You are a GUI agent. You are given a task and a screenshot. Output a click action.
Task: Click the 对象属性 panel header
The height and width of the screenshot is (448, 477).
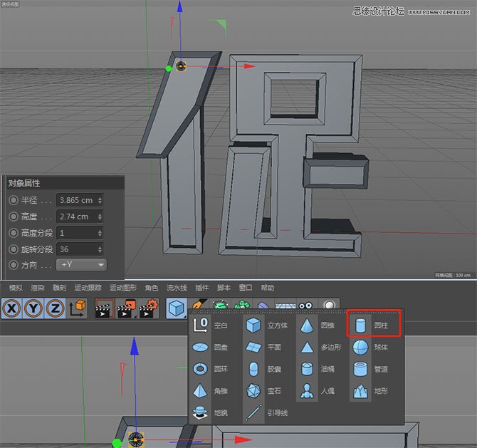point(65,183)
